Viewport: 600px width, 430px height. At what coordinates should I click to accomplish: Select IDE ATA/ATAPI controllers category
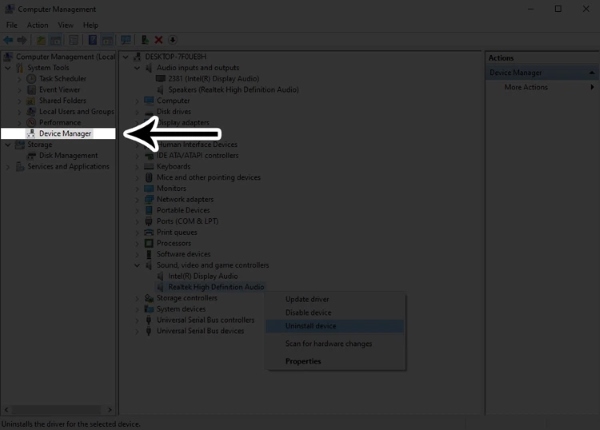coord(197,155)
